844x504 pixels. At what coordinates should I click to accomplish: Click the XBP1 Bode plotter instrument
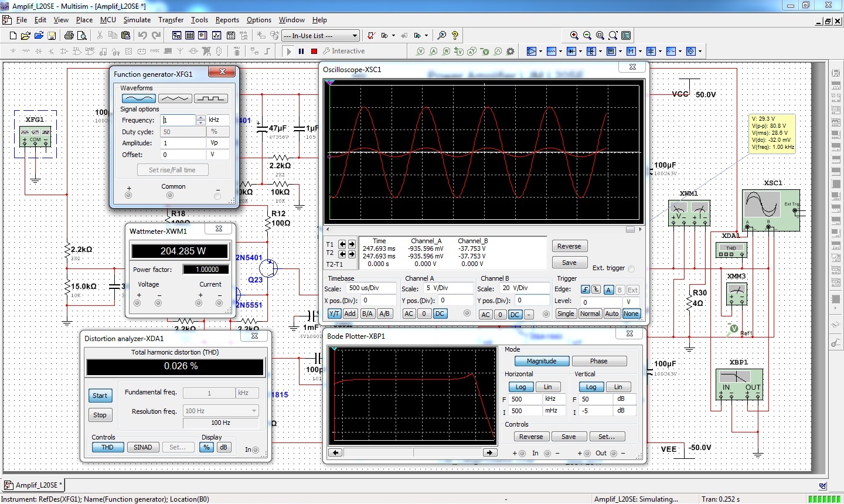coord(739,384)
